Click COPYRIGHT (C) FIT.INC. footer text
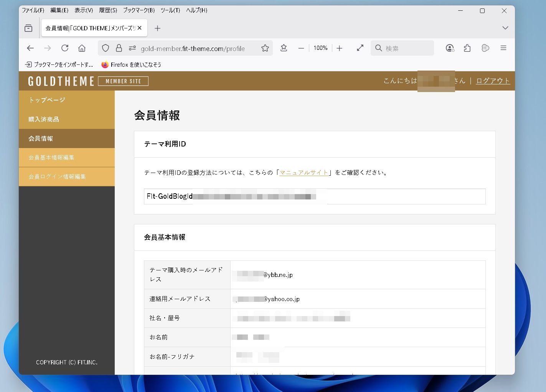 [67, 362]
